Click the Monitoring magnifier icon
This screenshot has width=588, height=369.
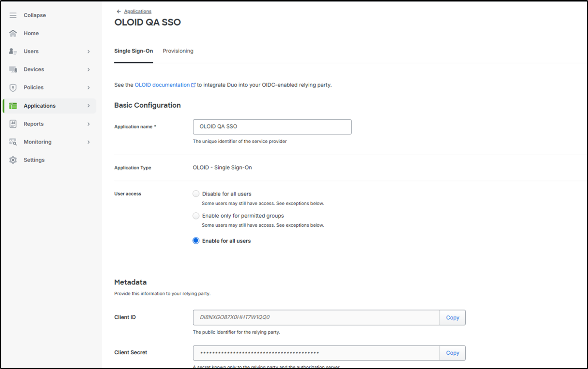tap(13, 142)
